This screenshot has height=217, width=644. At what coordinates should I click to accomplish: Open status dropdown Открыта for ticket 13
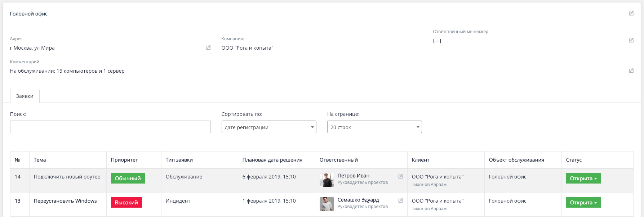583,203
